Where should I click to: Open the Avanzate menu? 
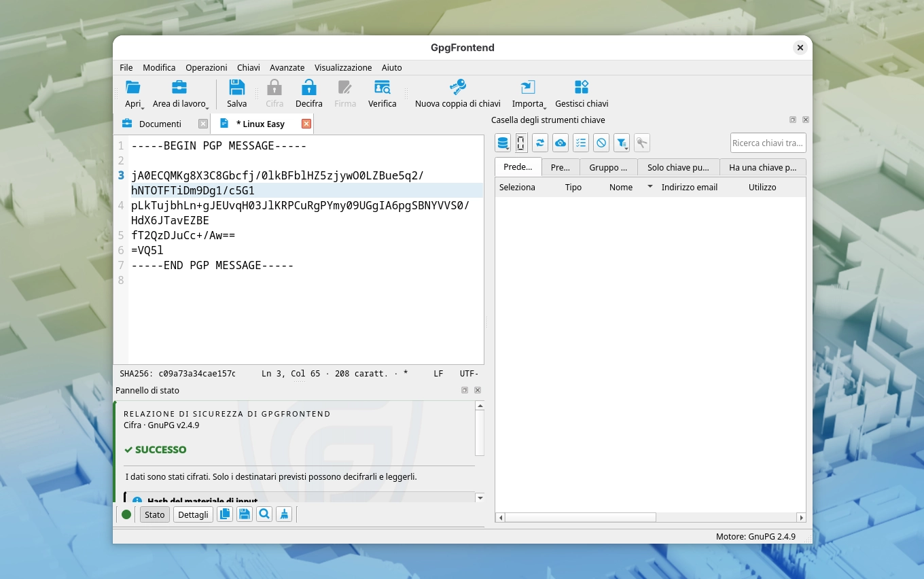287,68
